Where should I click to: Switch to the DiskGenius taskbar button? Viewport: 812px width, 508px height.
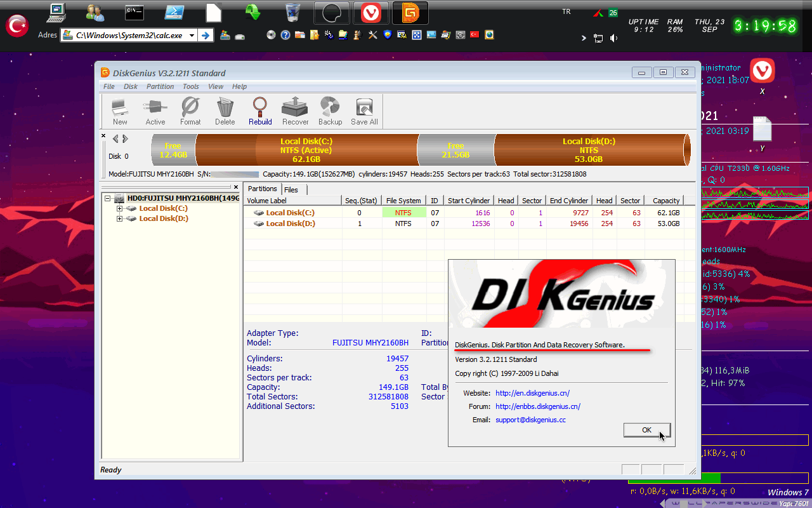[x=410, y=13]
